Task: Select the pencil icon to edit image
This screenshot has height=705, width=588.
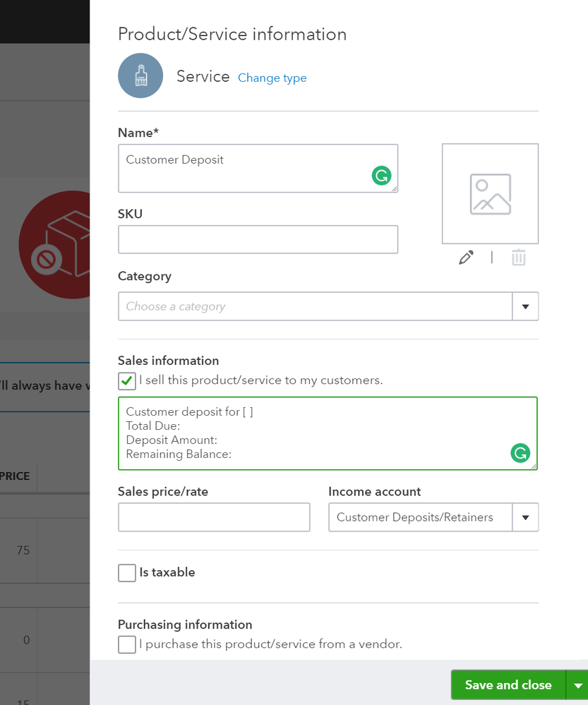Action: 466,257
